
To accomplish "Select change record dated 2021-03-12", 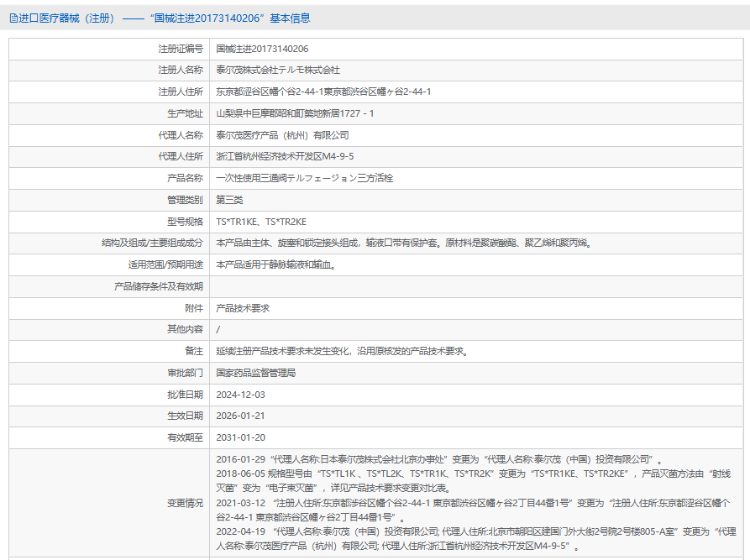I will 474,510.
